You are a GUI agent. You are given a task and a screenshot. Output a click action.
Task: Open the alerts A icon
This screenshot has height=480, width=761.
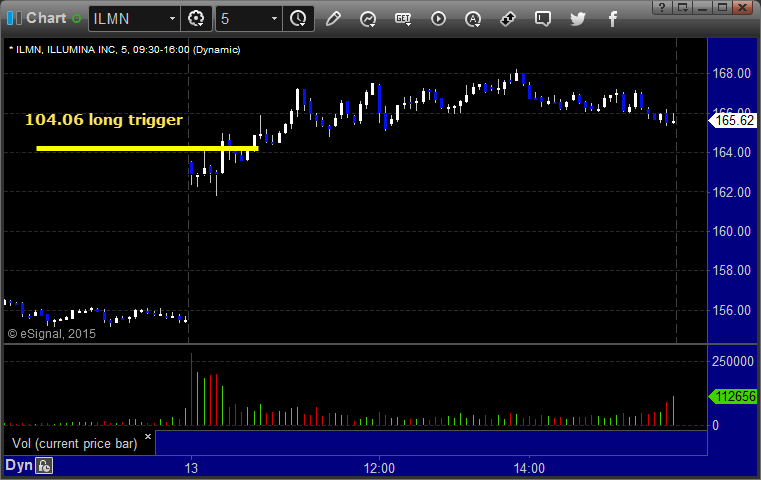(473, 19)
